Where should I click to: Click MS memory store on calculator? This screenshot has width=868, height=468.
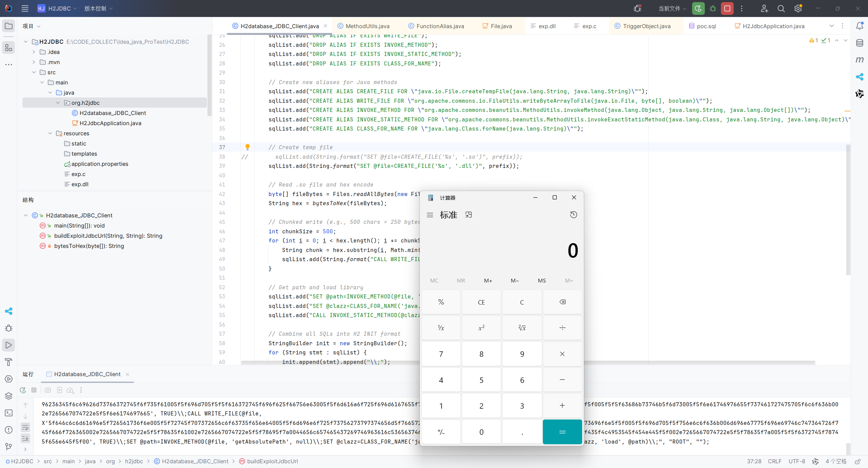(542, 280)
